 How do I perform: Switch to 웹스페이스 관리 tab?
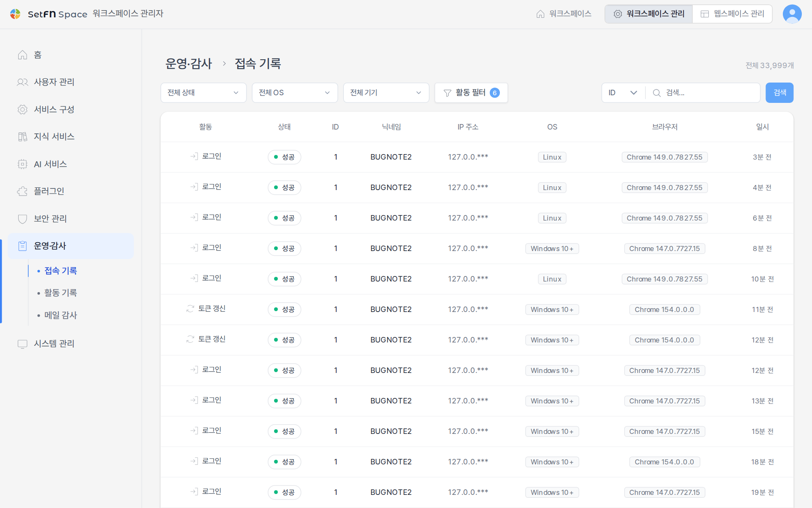coord(732,14)
